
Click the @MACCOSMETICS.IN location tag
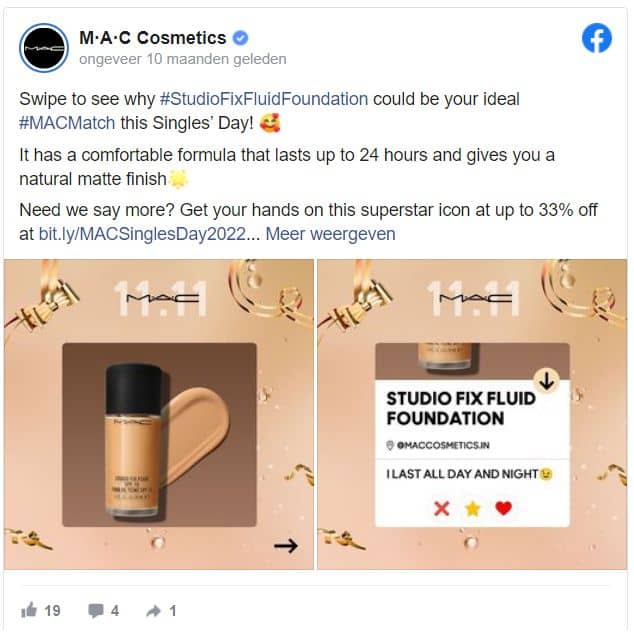(438, 445)
